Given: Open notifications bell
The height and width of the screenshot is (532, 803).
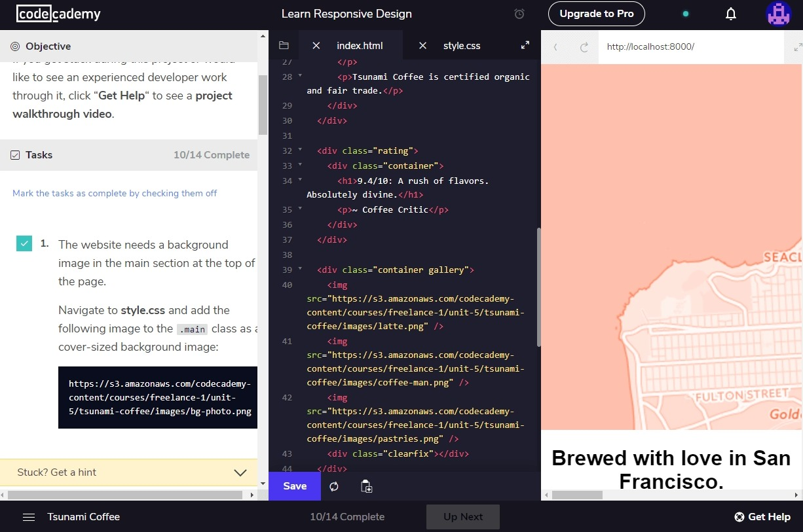Looking at the screenshot, I should click(731, 14).
